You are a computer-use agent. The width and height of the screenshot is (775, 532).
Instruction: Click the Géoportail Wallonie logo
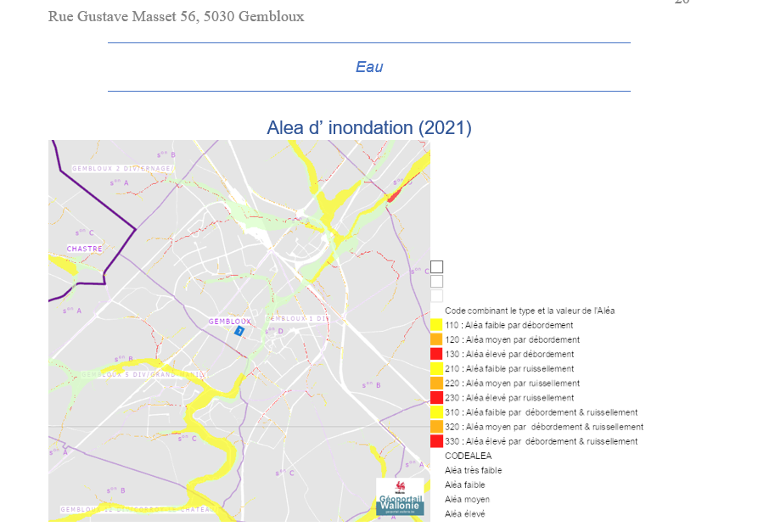pyautogui.click(x=400, y=498)
